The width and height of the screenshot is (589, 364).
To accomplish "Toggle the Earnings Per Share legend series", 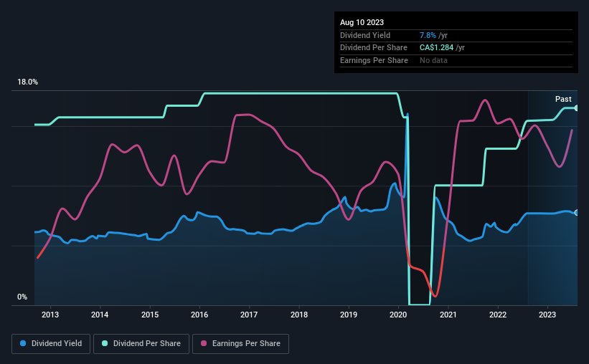I will click(x=240, y=344).
